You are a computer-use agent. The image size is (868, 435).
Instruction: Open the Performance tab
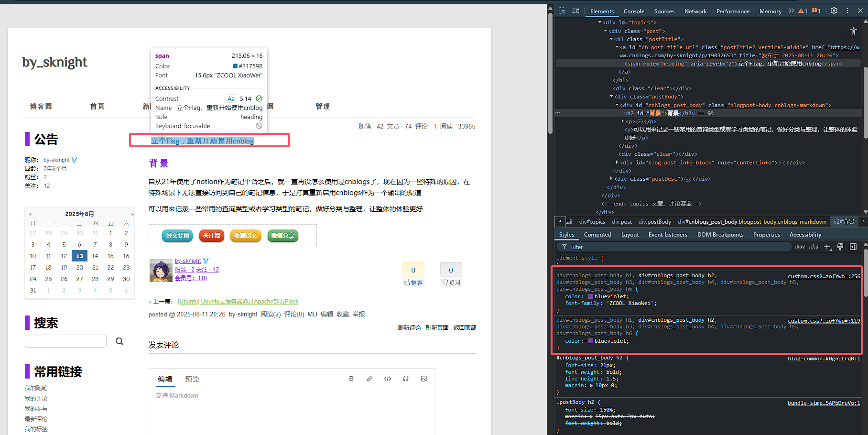pyautogui.click(x=733, y=11)
